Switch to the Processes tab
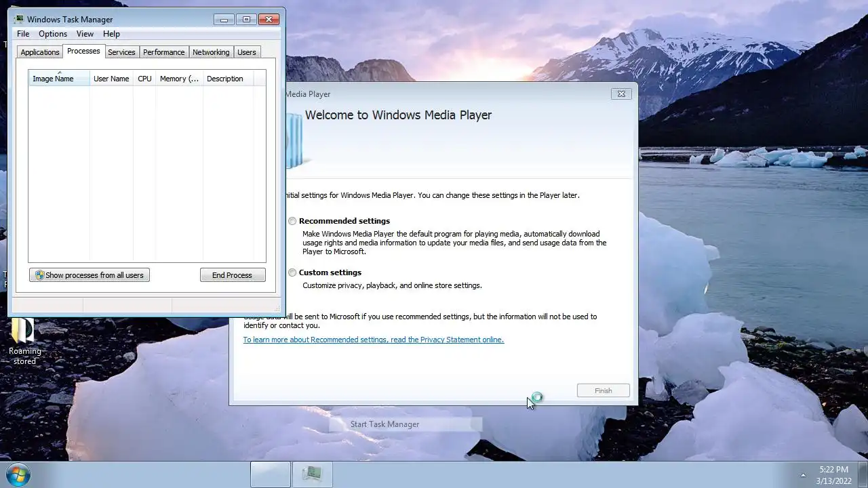Screen dimensions: 868x488 (83, 51)
